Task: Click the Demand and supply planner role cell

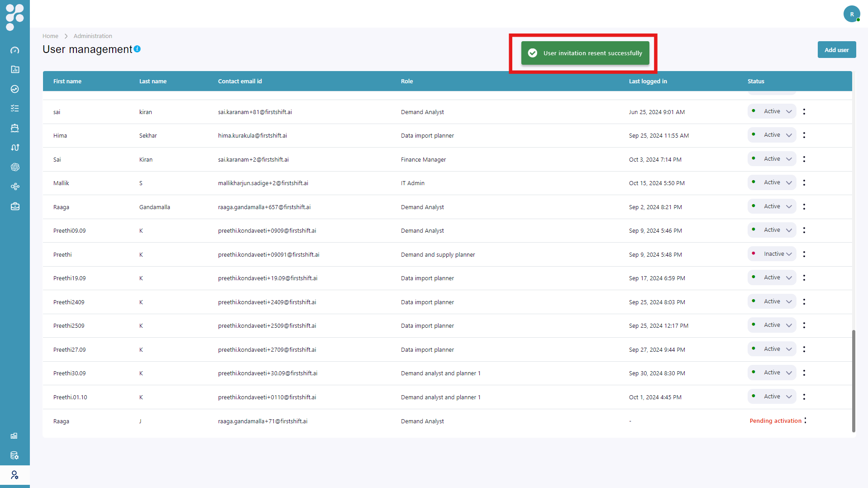Action: [x=438, y=255]
